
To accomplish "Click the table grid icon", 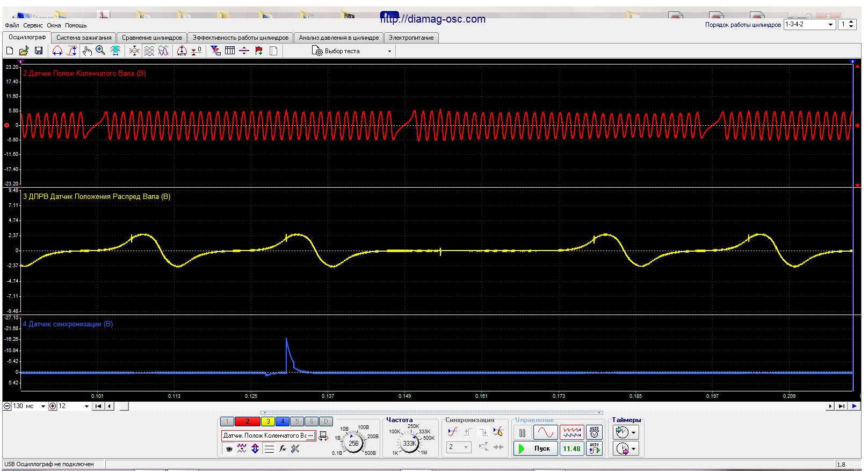I will pos(230,51).
